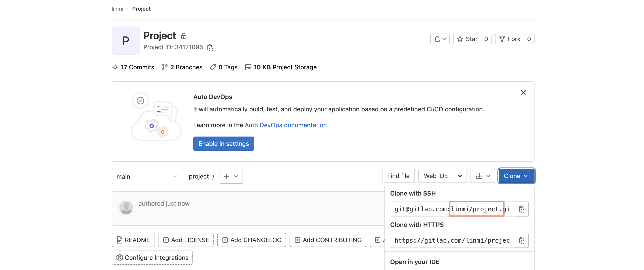Screen dimensions: 644x270
Task: Open the 17 Commits link
Action: tap(133, 67)
